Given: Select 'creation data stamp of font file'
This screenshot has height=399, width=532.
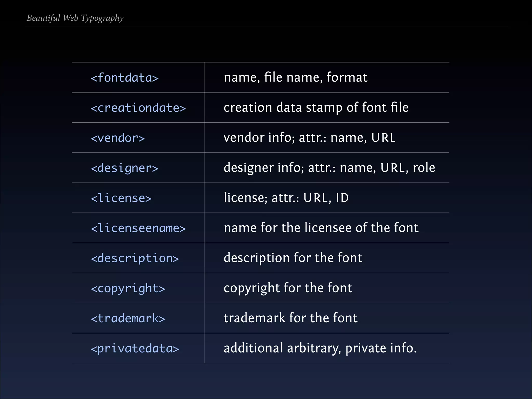Looking at the screenshot, I should click(316, 108).
